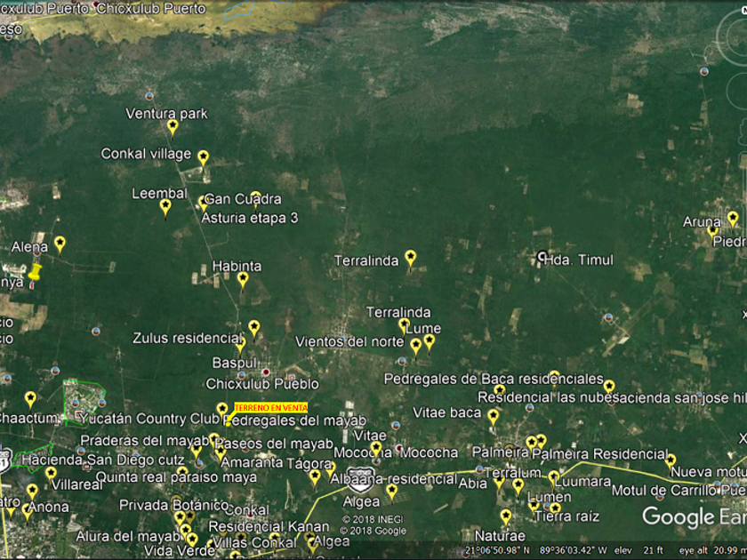Click the eye alt status readout

pyautogui.click(x=712, y=550)
